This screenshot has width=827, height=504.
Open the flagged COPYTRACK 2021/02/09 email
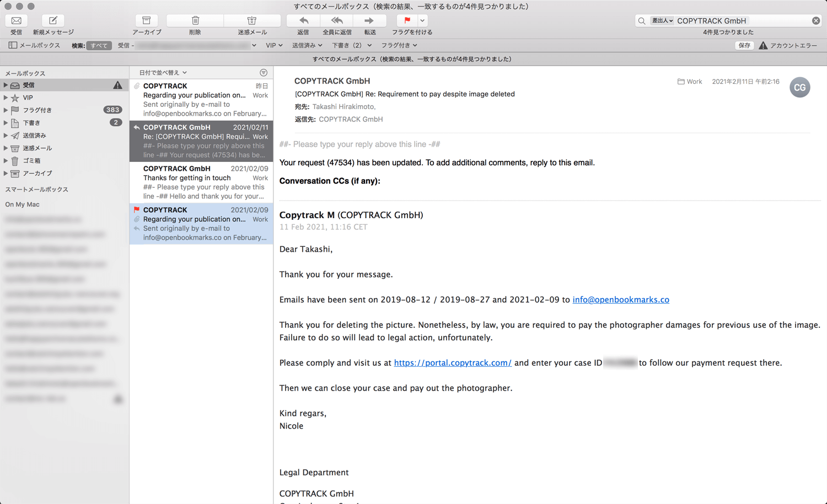point(201,224)
